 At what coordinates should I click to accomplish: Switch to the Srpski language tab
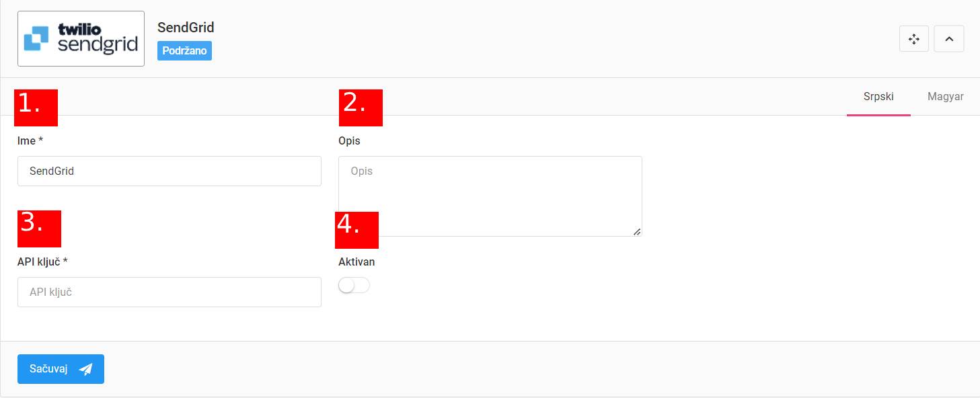[x=878, y=96]
